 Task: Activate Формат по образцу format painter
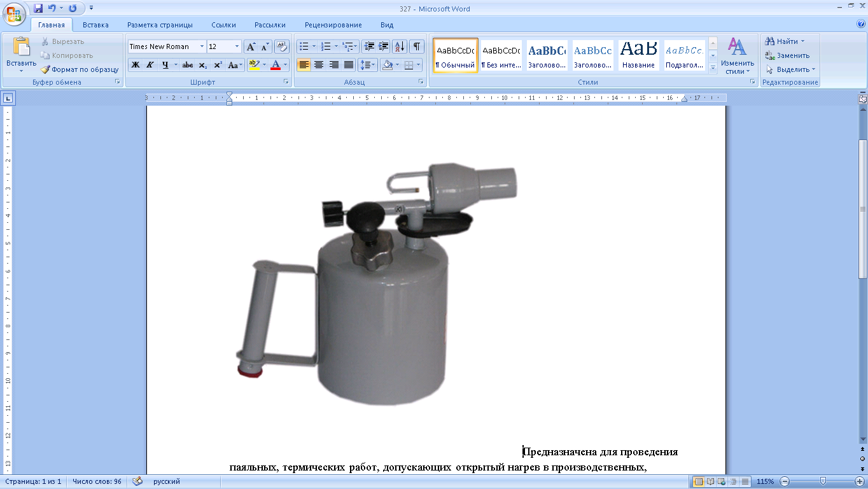pos(80,69)
